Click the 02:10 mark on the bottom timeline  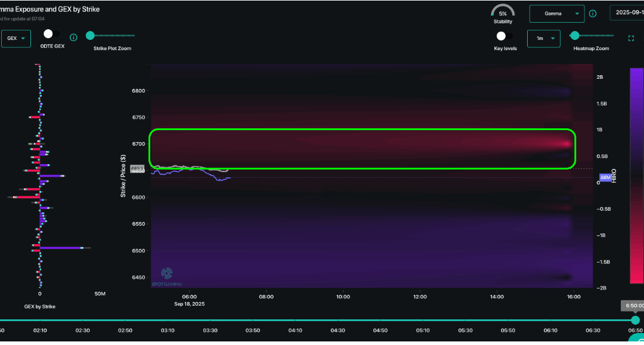point(40,329)
